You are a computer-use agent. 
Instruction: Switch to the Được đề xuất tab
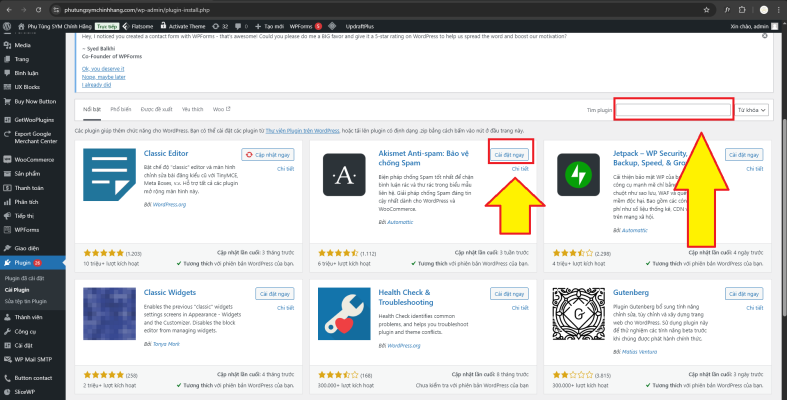click(156, 108)
